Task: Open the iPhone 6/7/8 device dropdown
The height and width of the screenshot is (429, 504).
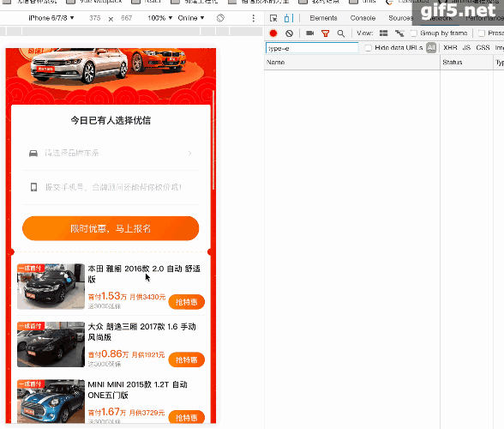Action: [x=51, y=18]
